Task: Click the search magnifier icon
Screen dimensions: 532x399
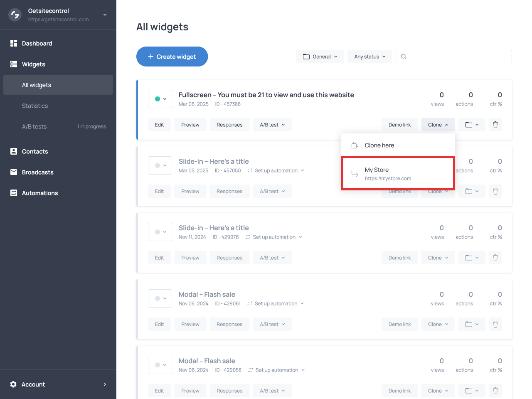Action: click(404, 57)
